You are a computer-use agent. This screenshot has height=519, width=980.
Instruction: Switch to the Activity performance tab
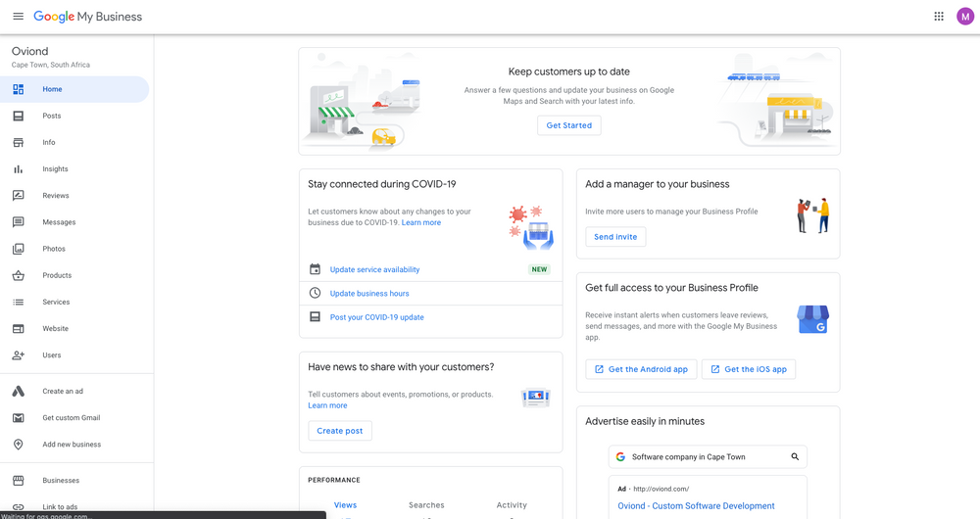[512, 505]
